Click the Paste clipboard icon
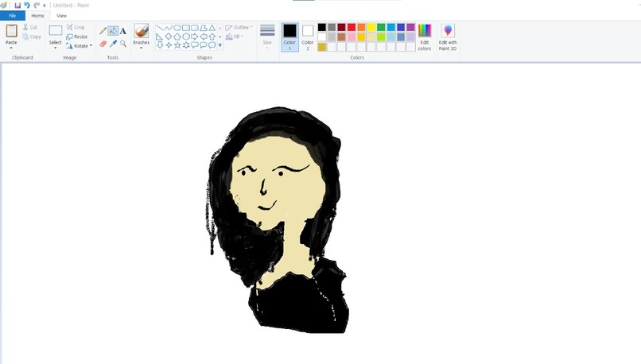This screenshot has height=364, width=641. [x=11, y=31]
